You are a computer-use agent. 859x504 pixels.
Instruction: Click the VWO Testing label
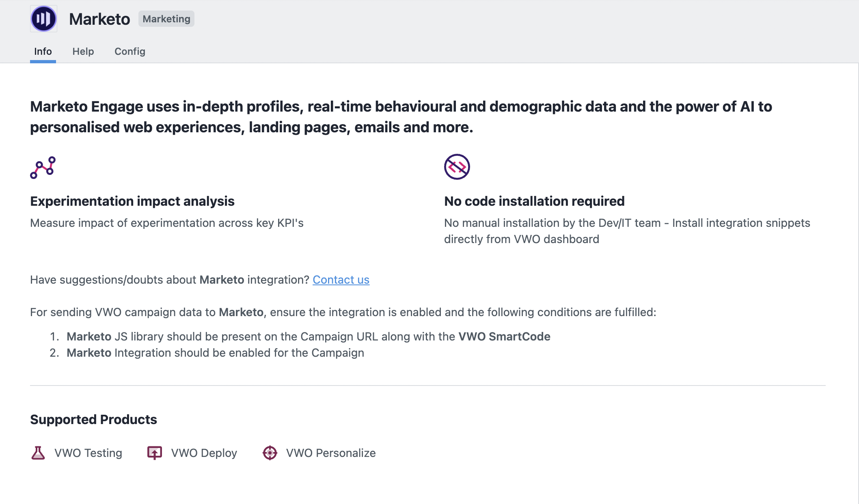pos(88,453)
